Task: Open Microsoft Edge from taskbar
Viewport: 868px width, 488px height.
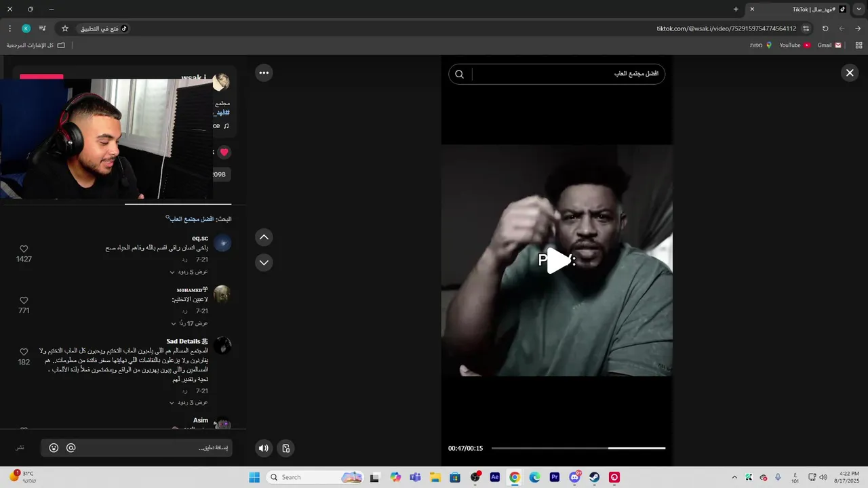Action: (x=535, y=477)
